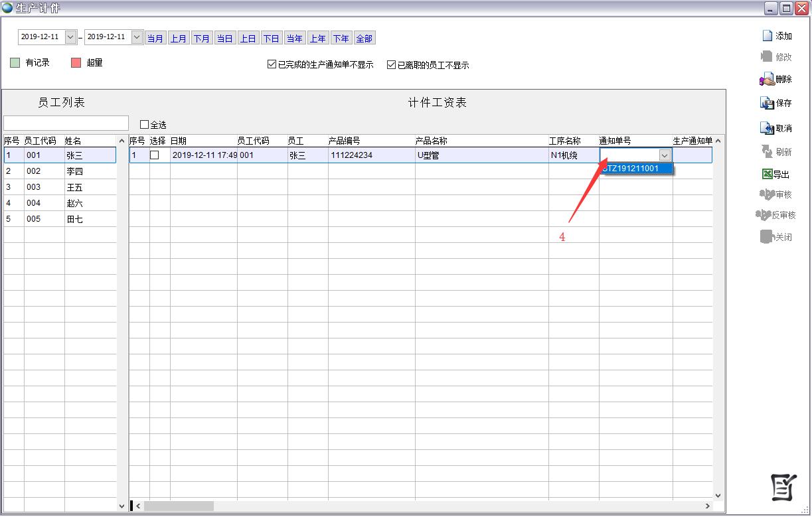The image size is (812, 517).
Task: Open the end date dropdown
Action: (137, 37)
